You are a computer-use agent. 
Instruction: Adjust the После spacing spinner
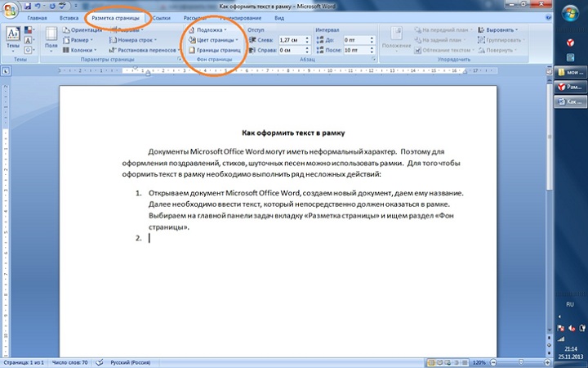pyautogui.click(x=372, y=50)
